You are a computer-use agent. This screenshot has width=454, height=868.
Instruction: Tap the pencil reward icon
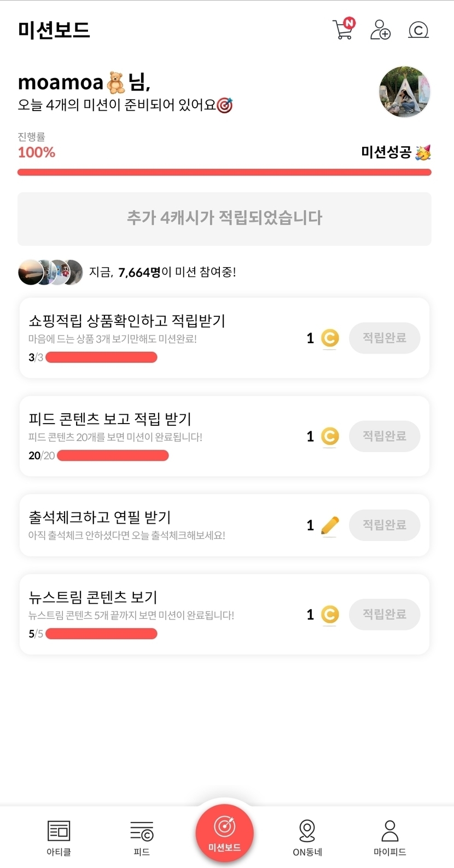click(x=330, y=525)
